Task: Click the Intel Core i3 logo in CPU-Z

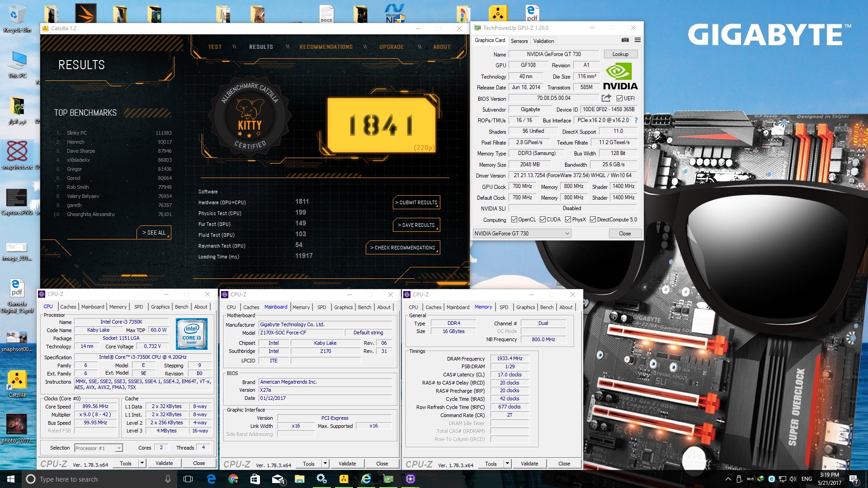Action: tap(192, 334)
